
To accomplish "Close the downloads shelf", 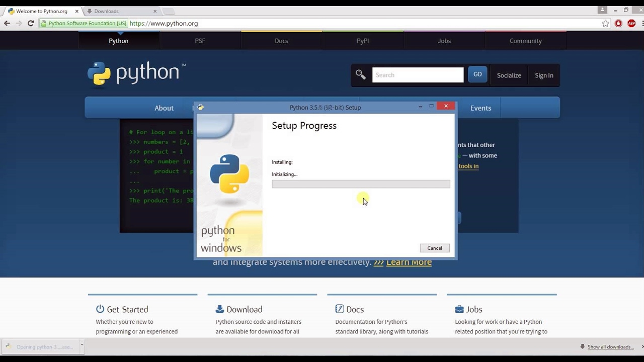I will (642, 346).
